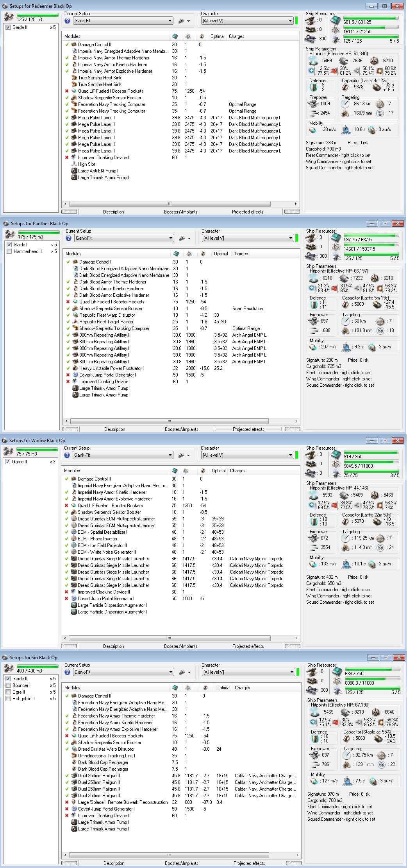The image size is (407, 868).
Task: Click blue help icon in Sin window
Action: [x=68, y=672]
